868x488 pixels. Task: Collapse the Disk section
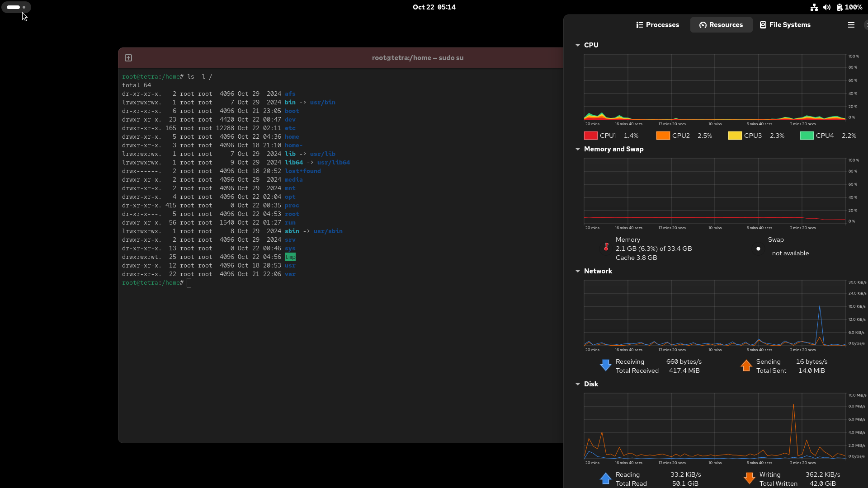pos(577,384)
